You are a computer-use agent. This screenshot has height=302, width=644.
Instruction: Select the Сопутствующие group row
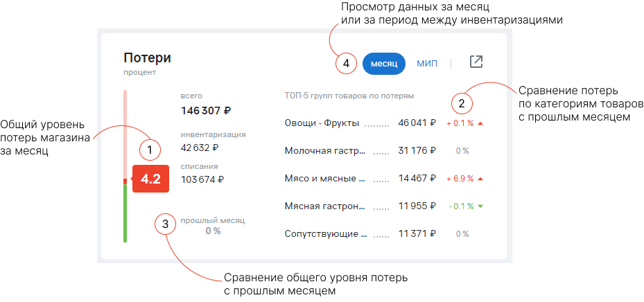pos(325,234)
